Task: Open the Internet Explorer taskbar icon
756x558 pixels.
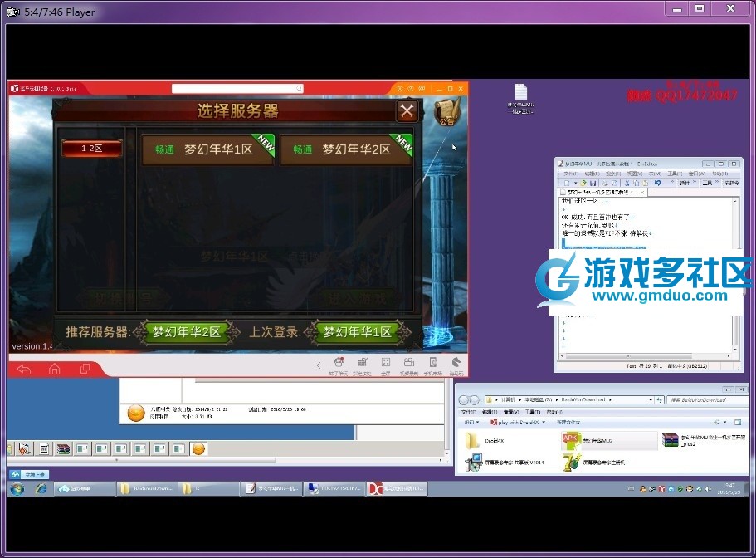Action: [x=41, y=489]
